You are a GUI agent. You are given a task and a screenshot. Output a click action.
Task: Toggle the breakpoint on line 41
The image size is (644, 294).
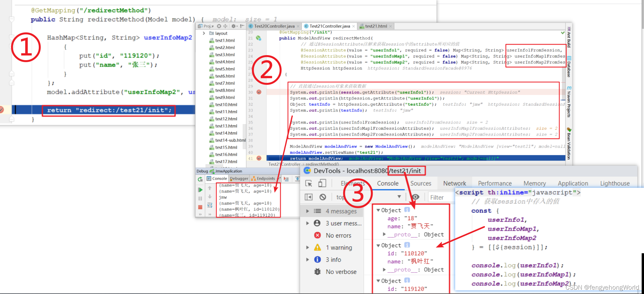[x=259, y=158]
